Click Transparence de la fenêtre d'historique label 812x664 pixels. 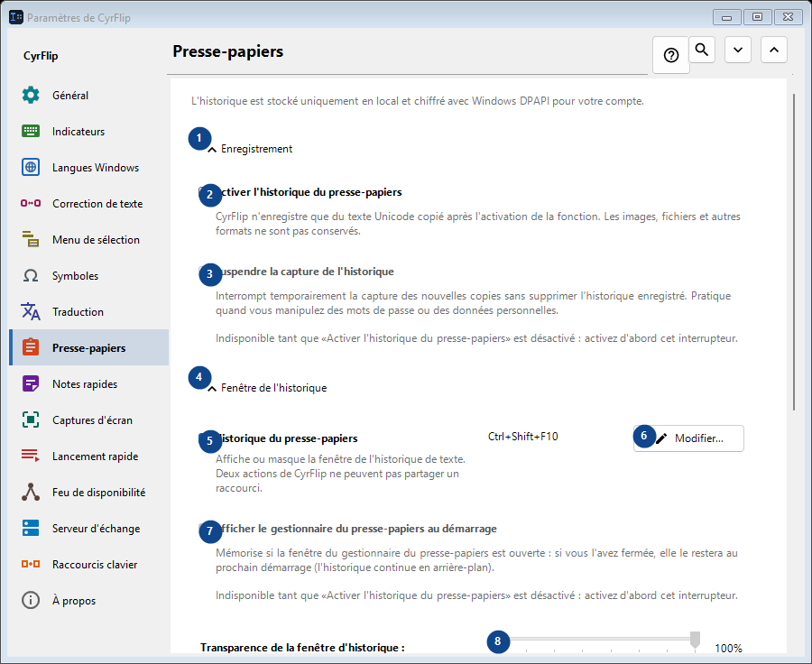point(302,648)
